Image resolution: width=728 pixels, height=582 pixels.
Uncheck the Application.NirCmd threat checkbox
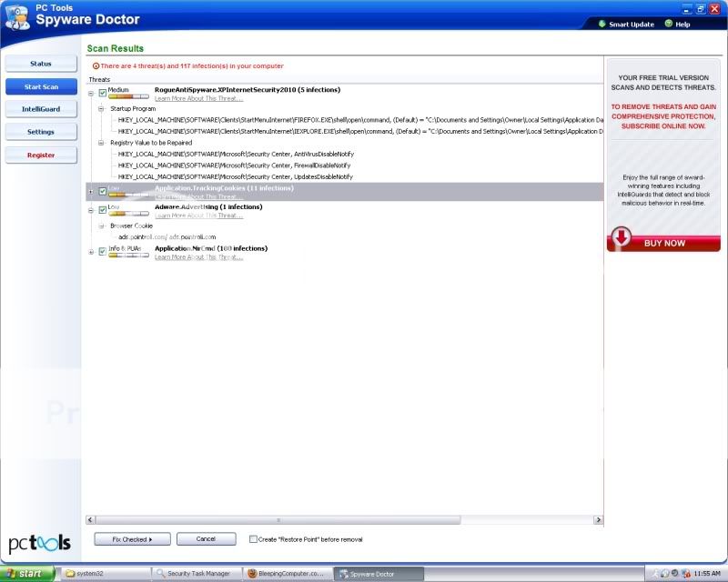103,252
